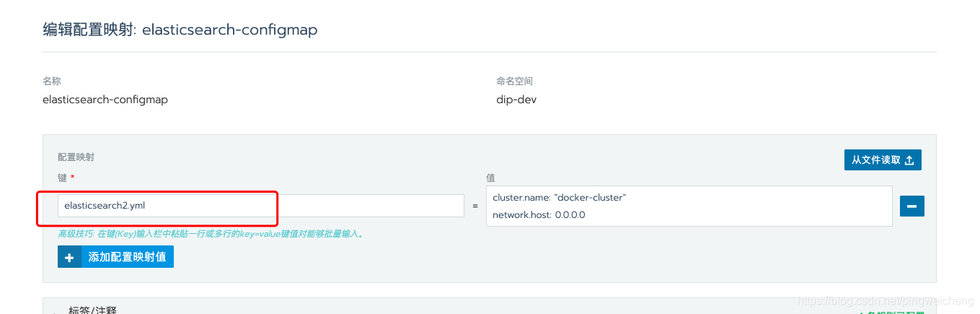Click the plus icon of 添加配置映射值
980x314 pixels.
tap(69, 257)
